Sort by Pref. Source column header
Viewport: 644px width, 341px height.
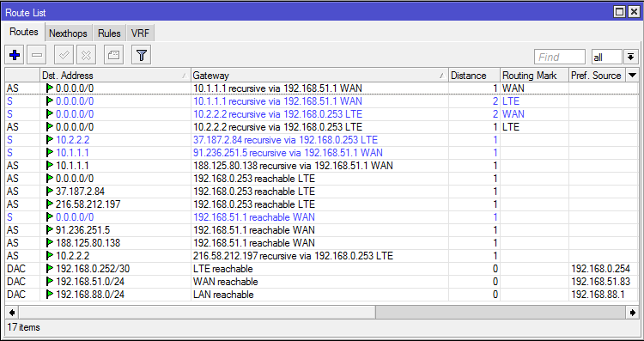pos(597,76)
